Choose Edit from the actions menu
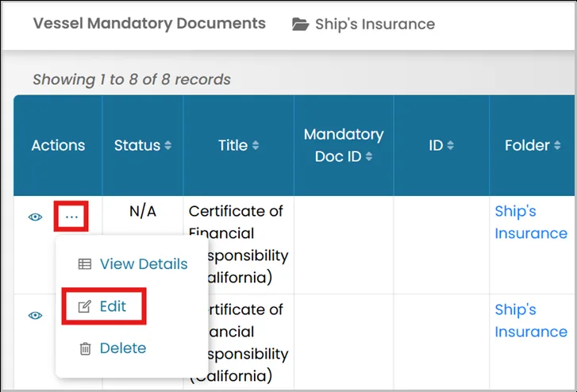Screen dimensions: 577x392 pyautogui.click(x=113, y=306)
